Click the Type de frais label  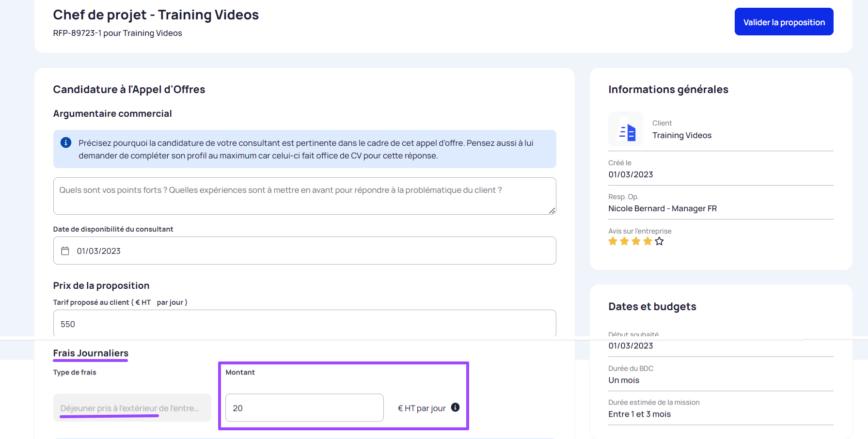(x=75, y=372)
